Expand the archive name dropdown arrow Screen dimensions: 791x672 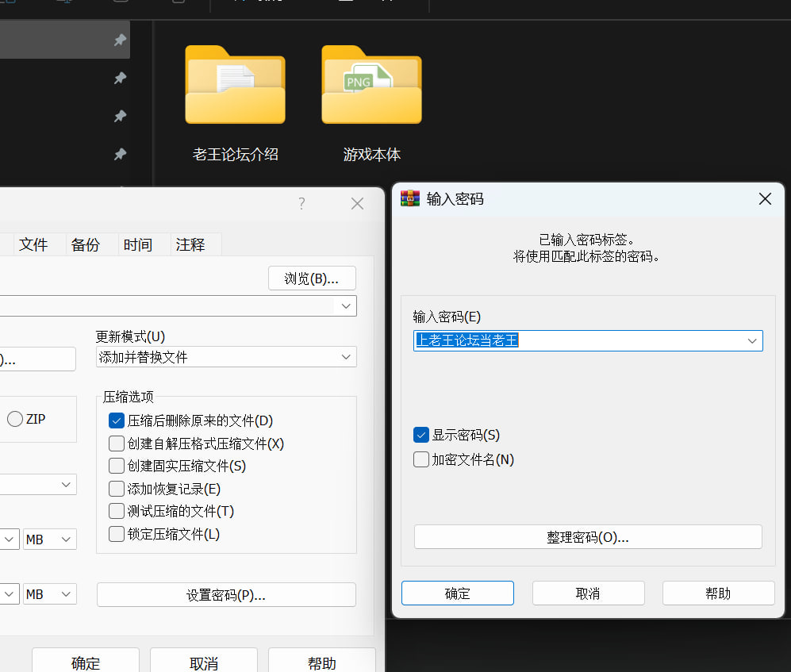(x=346, y=305)
